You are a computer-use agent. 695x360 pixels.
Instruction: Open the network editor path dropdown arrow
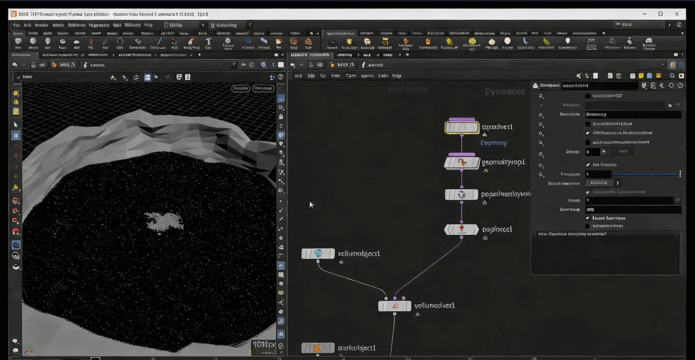pyautogui.click(x=664, y=65)
